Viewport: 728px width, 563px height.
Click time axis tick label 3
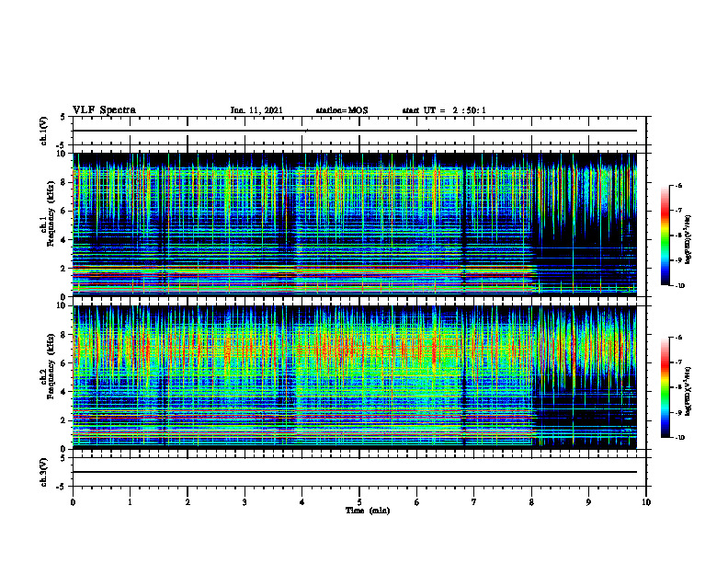tap(245, 502)
